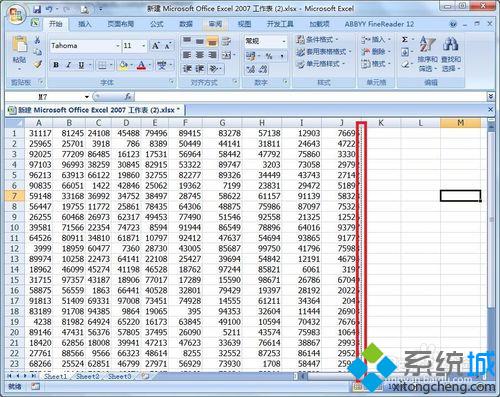Click the Format Painter brush icon
The image size is (500, 397).
[x=38, y=64]
